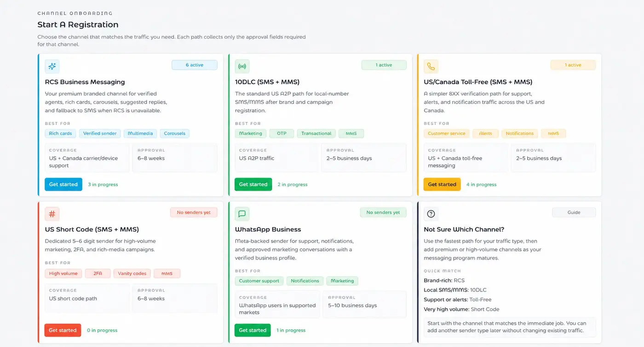The image size is (644, 347).
Task: Select the 'OTP' tag
Action: pyautogui.click(x=282, y=133)
